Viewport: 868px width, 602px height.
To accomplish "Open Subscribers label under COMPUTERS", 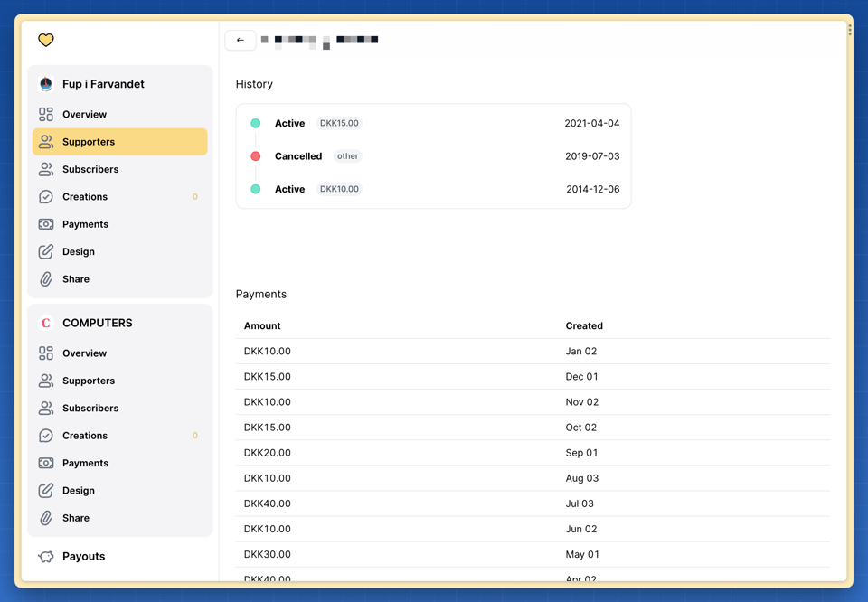I will coord(90,409).
